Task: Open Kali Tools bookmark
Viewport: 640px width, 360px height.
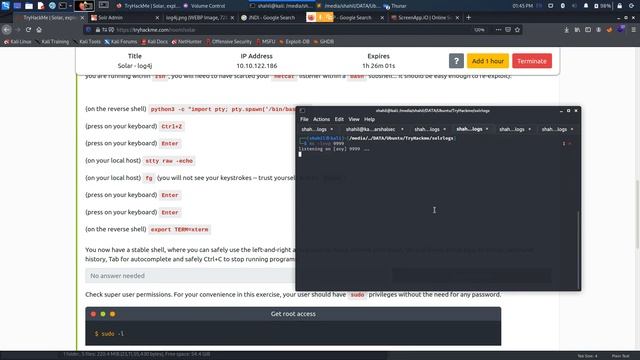Action: pos(87,42)
